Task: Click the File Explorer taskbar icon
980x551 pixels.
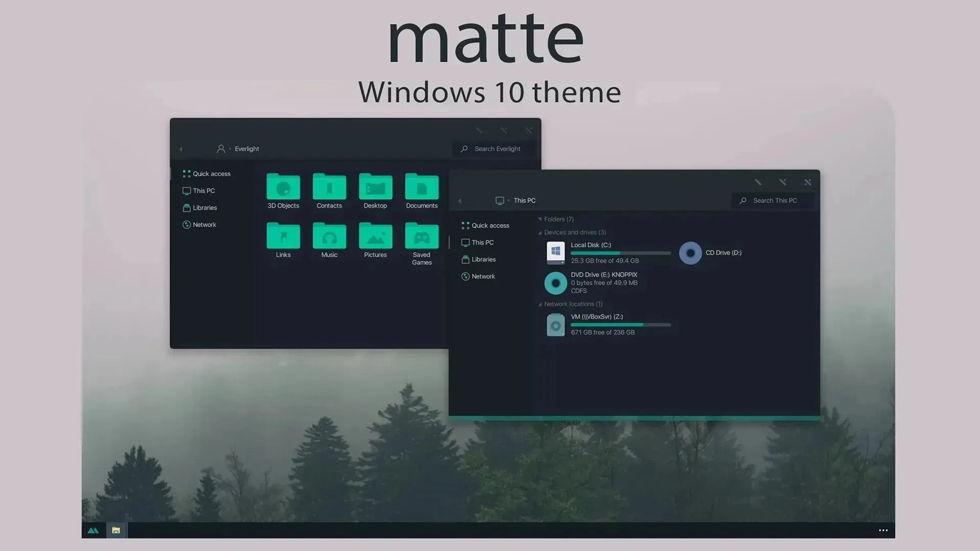Action: pyautogui.click(x=116, y=531)
